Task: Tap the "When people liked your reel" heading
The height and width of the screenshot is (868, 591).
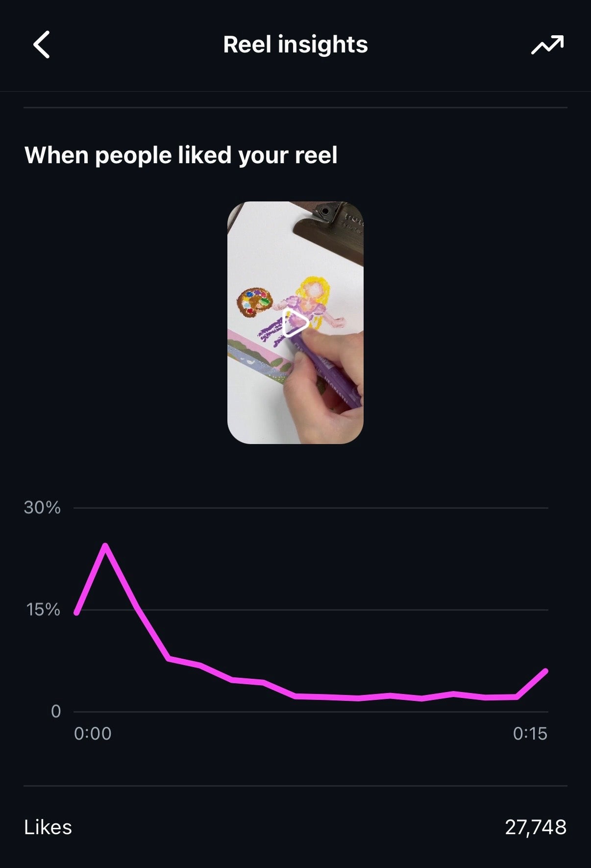Action: point(181,155)
